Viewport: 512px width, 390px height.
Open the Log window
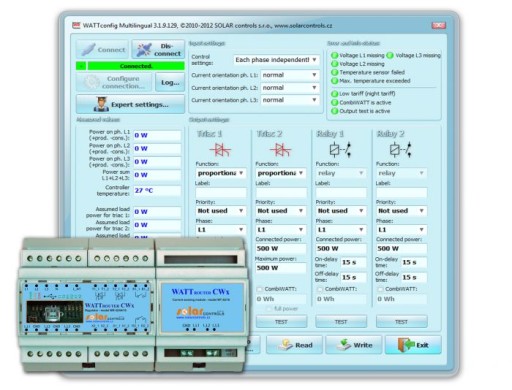coord(170,82)
